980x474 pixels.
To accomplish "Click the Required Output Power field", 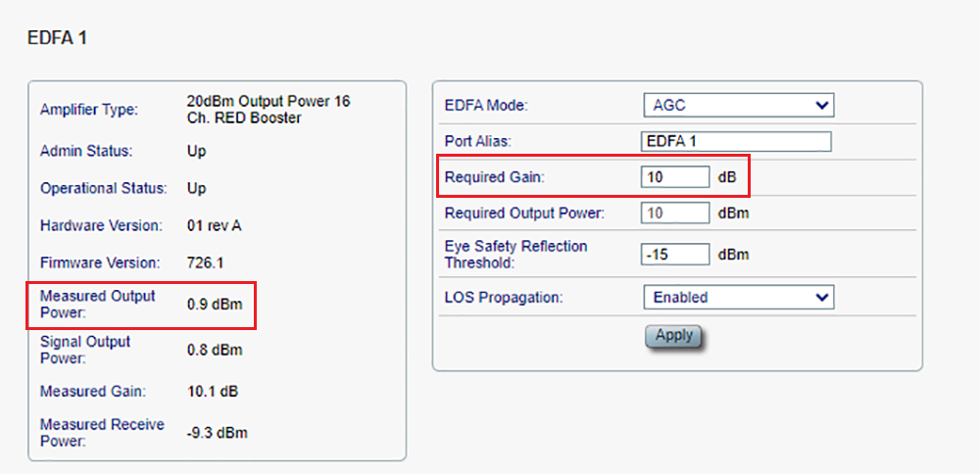I will pyautogui.click(x=675, y=213).
